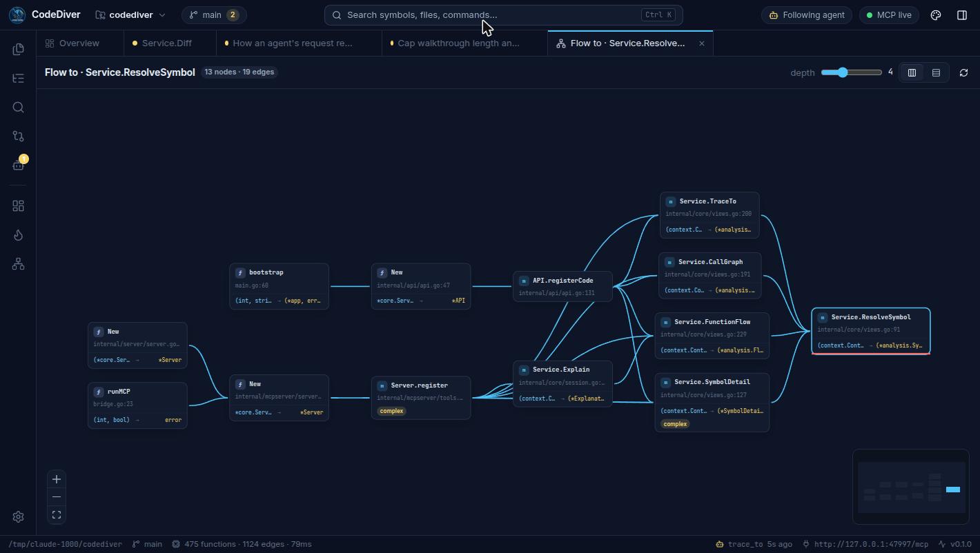This screenshot has width=980, height=553.
Task: Click trace_to 5s ago status entry
Action: (754, 544)
